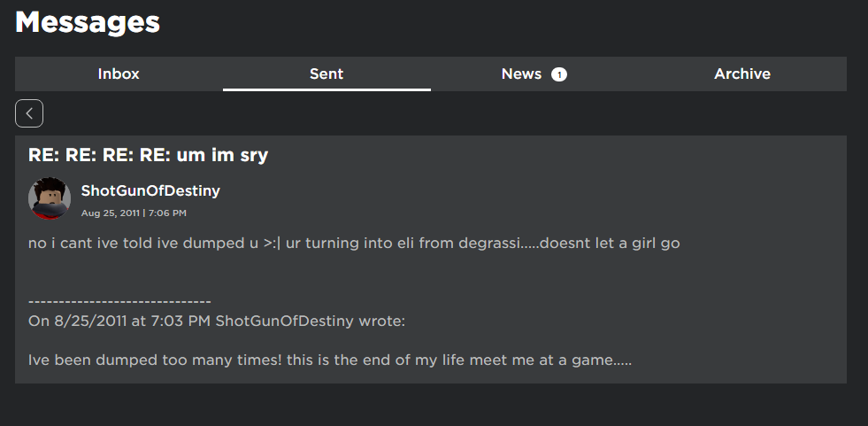868x426 pixels.
Task: Click the back arrow button
Action: [x=29, y=113]
